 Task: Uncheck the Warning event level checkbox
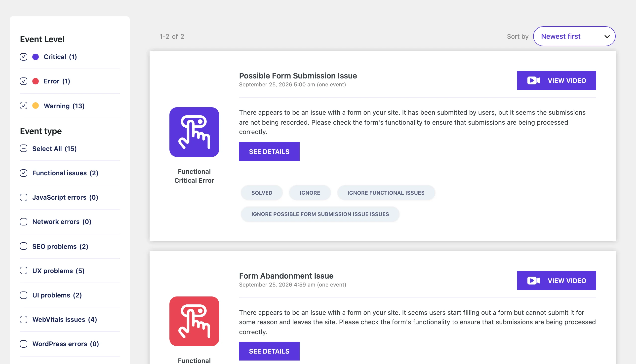[24, 106]
